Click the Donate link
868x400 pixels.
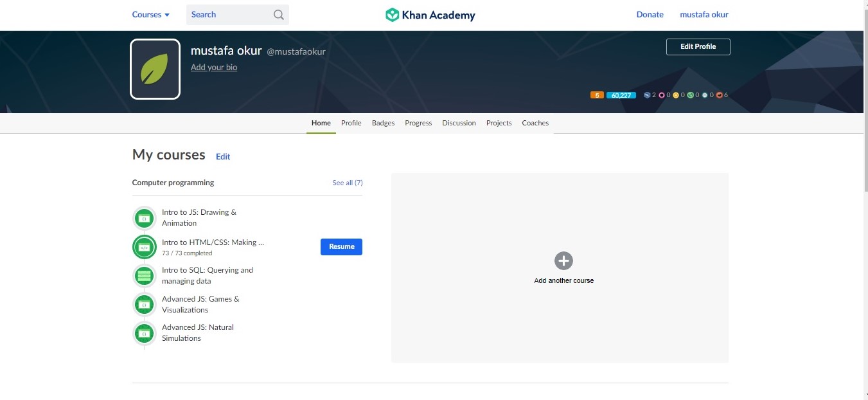pyautogui.click(x=650, y=15)
